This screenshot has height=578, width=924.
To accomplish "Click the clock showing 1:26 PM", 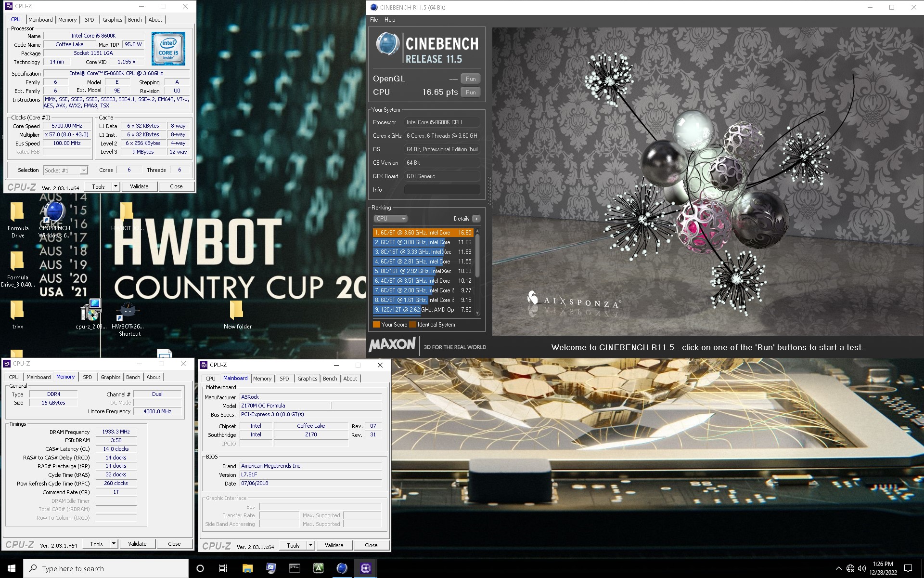I will pos(883,564).
